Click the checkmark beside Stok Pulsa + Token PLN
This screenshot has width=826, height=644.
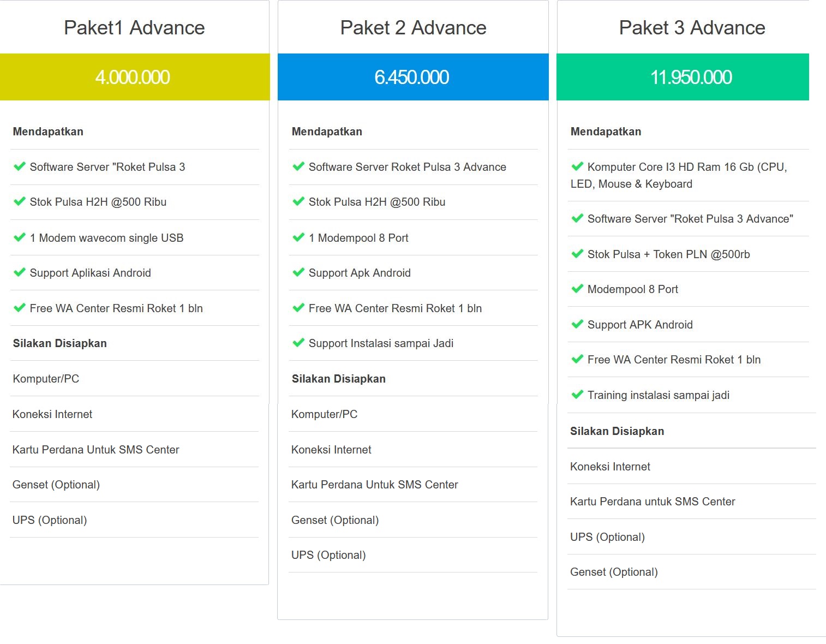pos(577,254)
